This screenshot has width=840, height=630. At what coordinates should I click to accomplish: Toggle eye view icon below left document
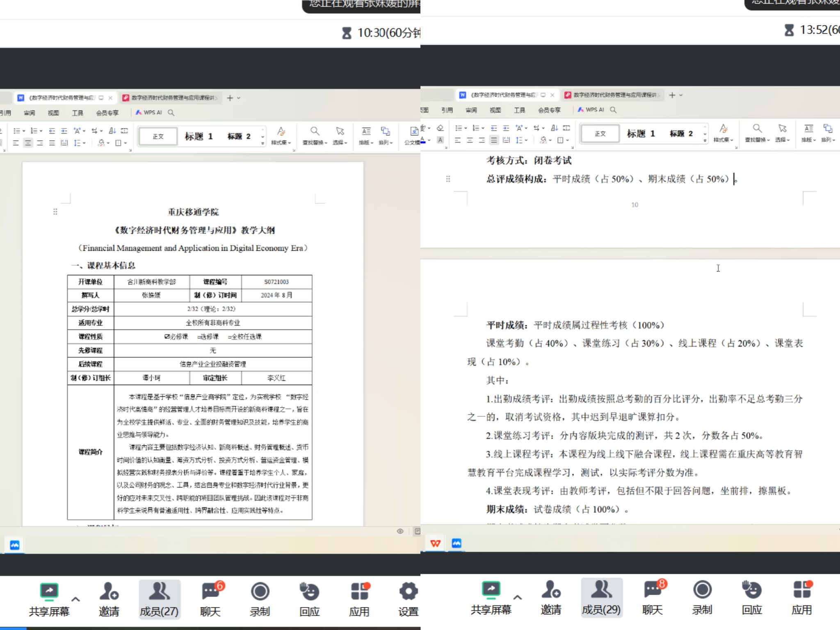(400, 531)
